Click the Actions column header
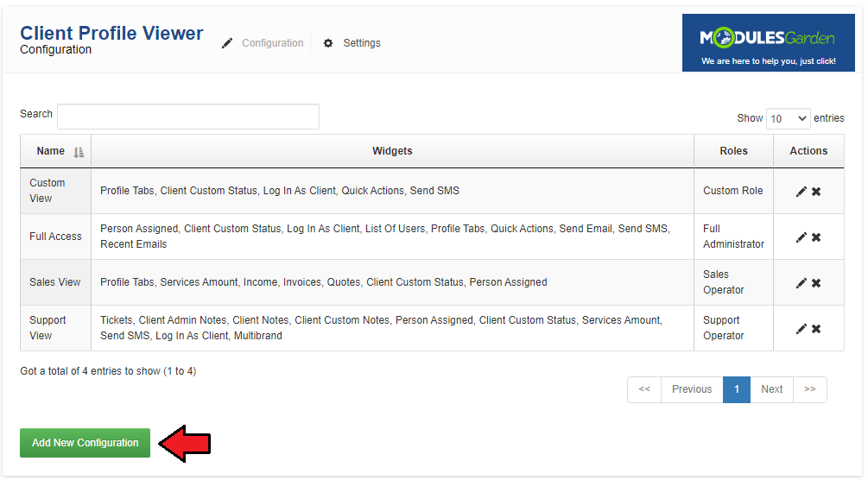Screen dimensions: 868x480 [808, 151]
